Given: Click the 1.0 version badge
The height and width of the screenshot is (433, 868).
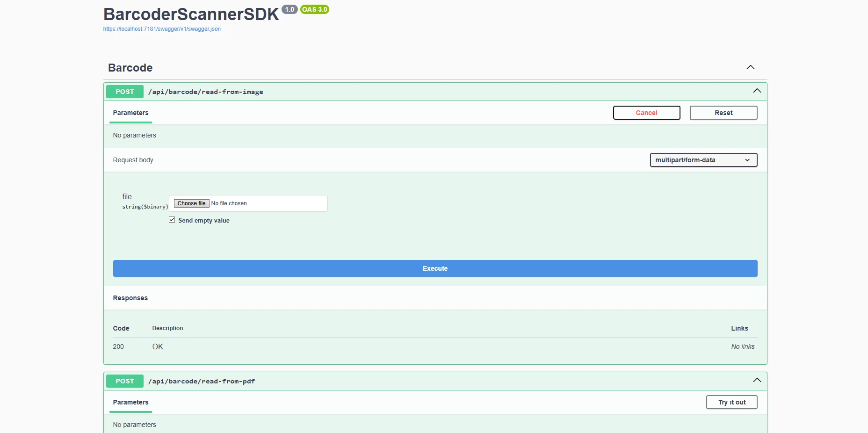Looking at the screenshot, I should pos(289,9).
